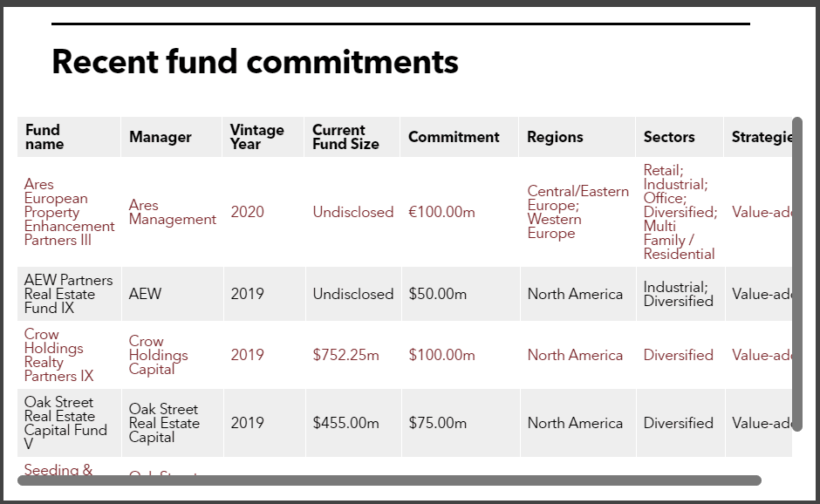820x504 pixels.
Task: Click the 2020 vintage year cell
Action: coord(248,212)
